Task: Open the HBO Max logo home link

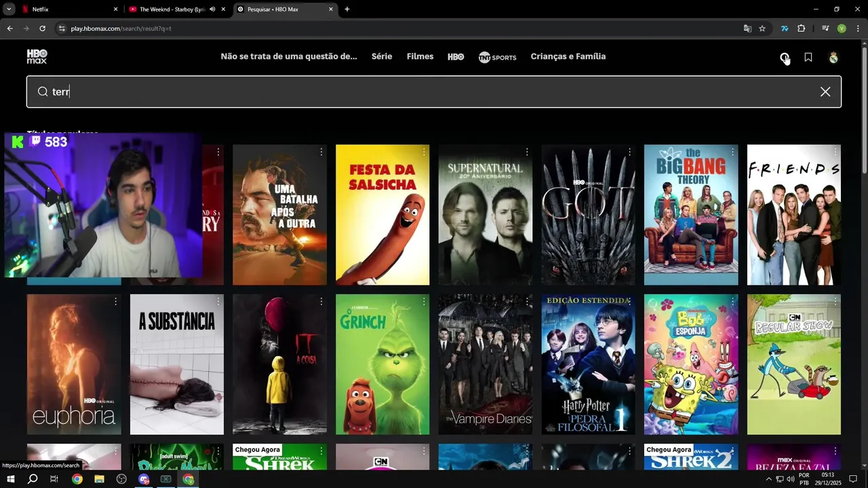Action: [37, 57]
